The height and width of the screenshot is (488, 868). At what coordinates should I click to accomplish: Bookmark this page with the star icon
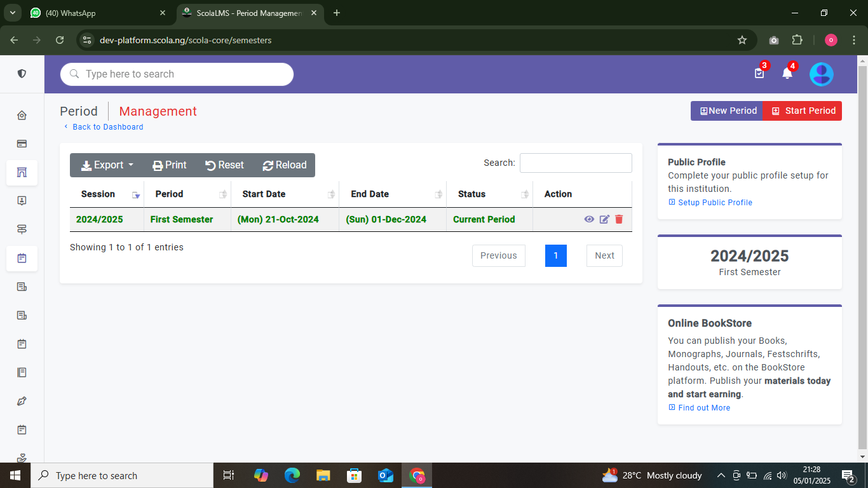click(x=742, y=40)
